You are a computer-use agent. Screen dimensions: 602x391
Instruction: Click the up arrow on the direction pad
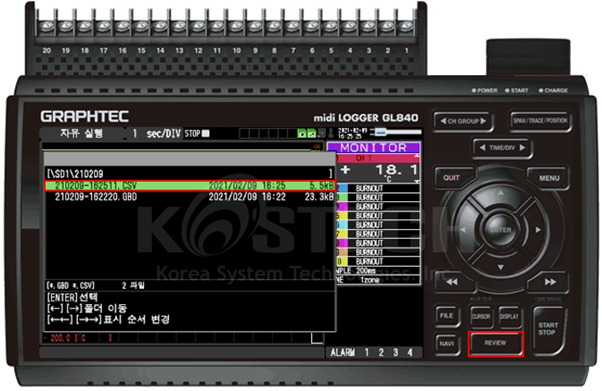(501, 193)
